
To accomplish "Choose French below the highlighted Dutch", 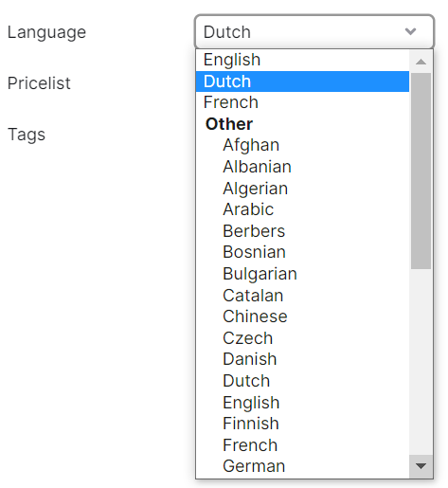I will tap(302, 102).
